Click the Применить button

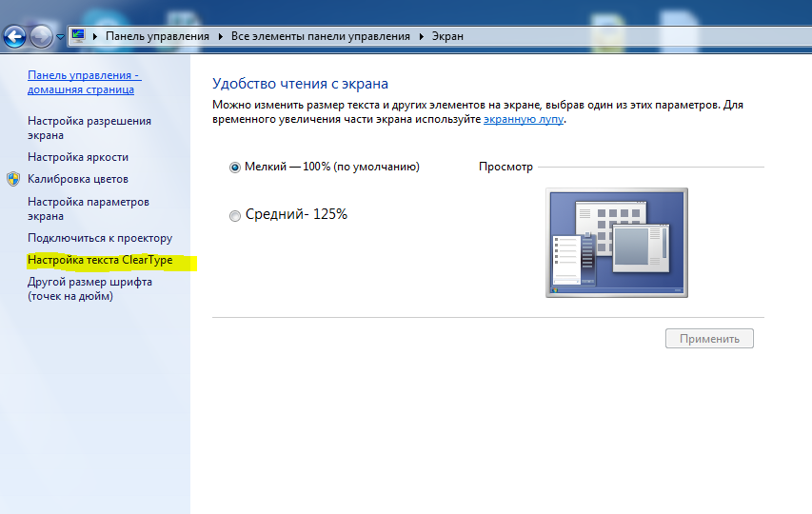[709, 339]
